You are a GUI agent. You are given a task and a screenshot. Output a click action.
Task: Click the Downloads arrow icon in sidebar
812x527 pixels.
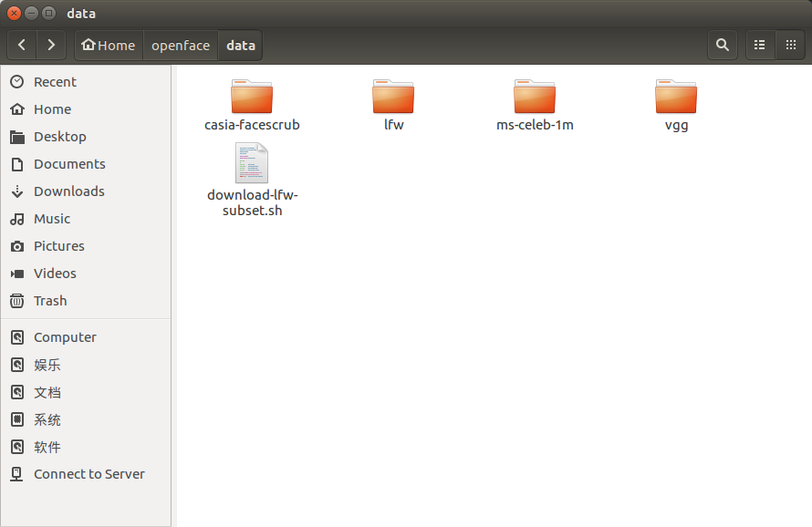coord(17,191)
